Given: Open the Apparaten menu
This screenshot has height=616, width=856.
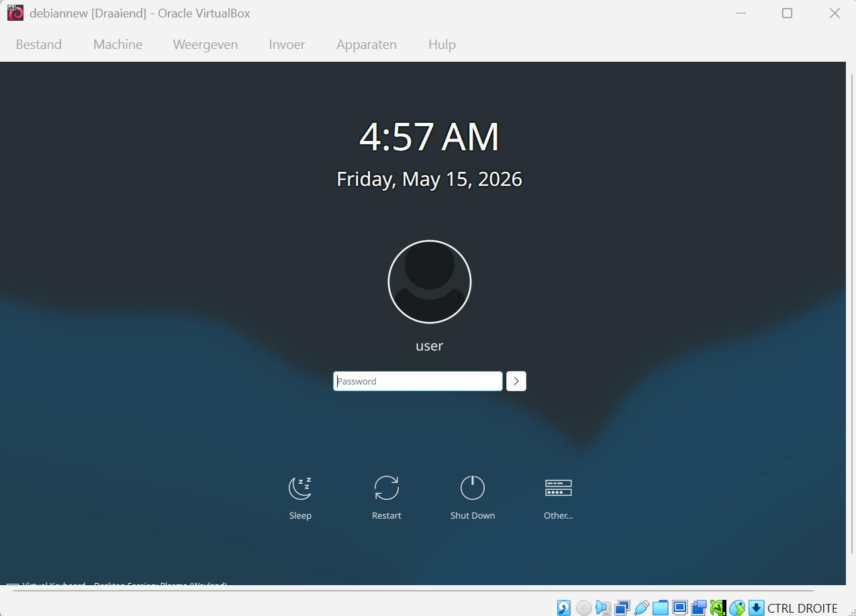Looking at the screenshot, I should [x=367, y=44].
